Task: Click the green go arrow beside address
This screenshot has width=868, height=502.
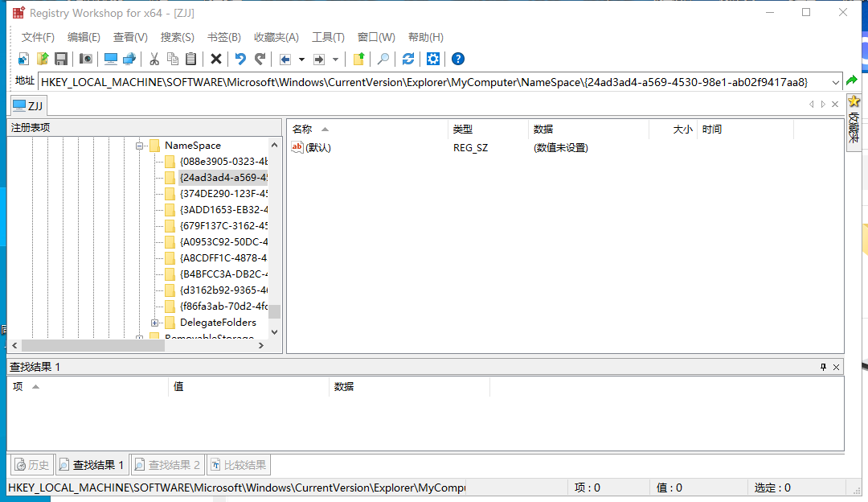Action: [852, 81]
